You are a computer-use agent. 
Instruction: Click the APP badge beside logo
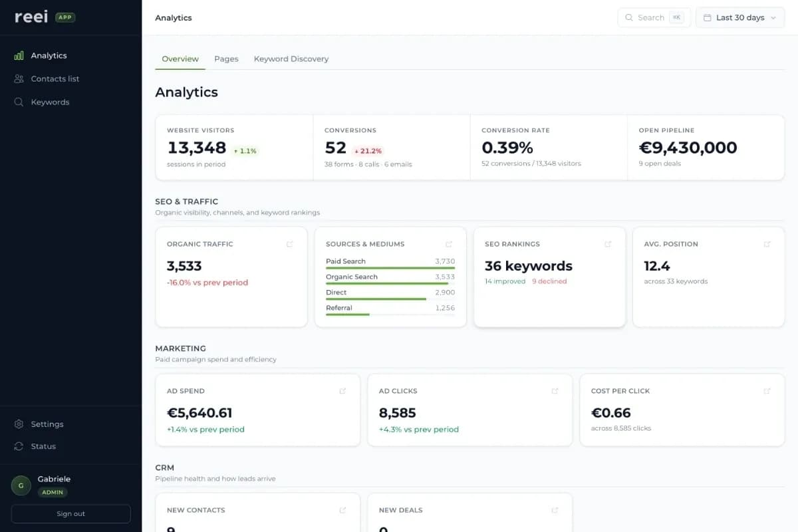(65, 17)
